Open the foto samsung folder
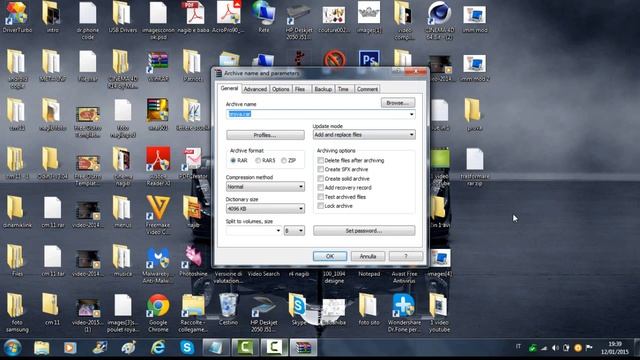Screen dimensions: 640x360 17,312
